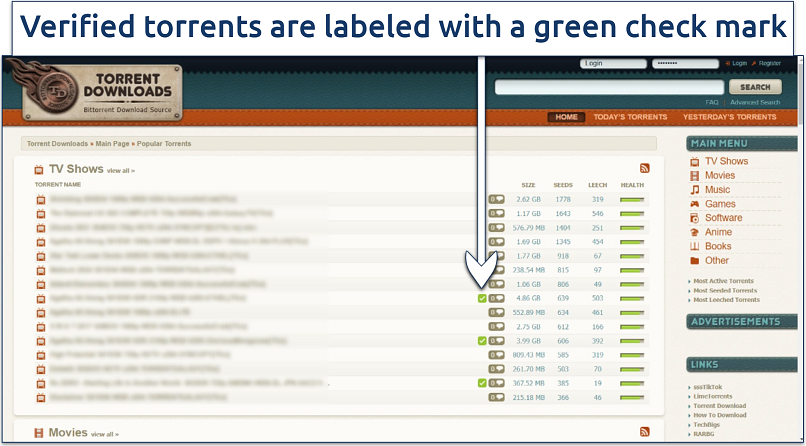Screen dimensions: 806x446
Task: Click Main Page in the breadcrumb
Action: (x=113, y=144)
